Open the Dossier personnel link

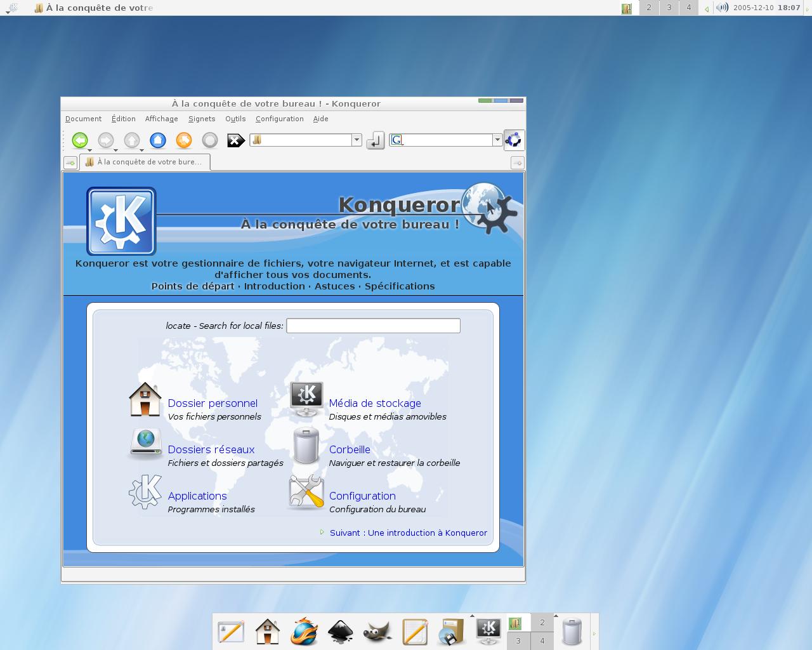click(x=213, y=403)
